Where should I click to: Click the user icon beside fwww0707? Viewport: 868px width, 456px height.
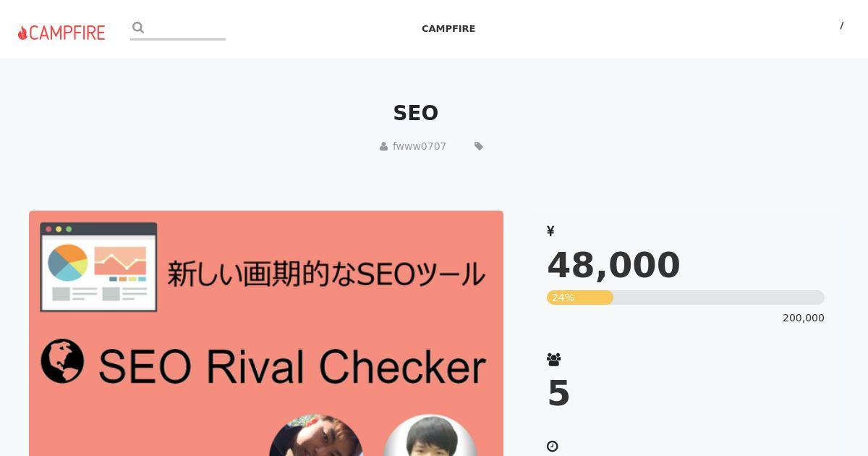point(383,146)
